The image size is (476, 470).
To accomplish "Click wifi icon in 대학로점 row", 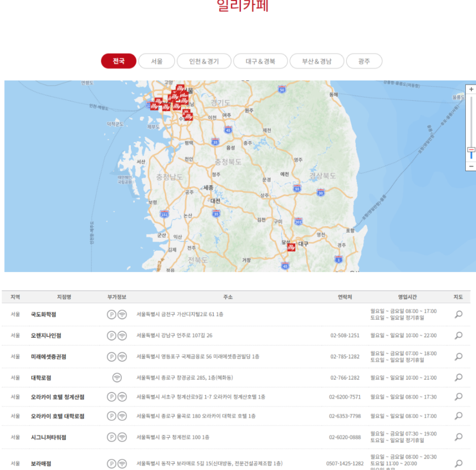I will [x=117, y=378].
